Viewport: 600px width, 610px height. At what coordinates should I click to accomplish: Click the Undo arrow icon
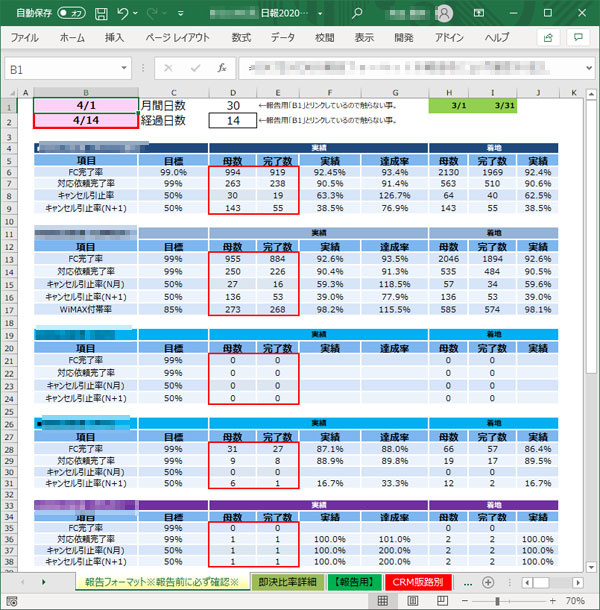click(122, 14)
